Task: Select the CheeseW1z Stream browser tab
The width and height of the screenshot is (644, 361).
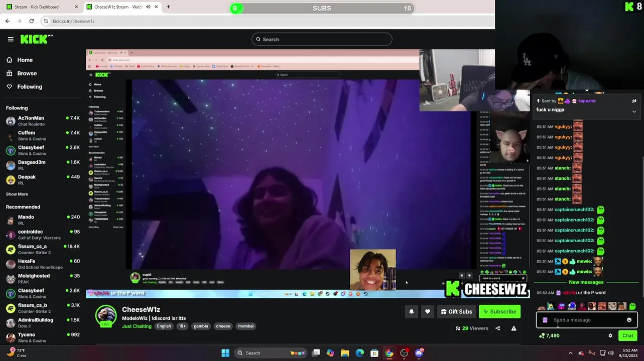Action: tap(118, 7)
